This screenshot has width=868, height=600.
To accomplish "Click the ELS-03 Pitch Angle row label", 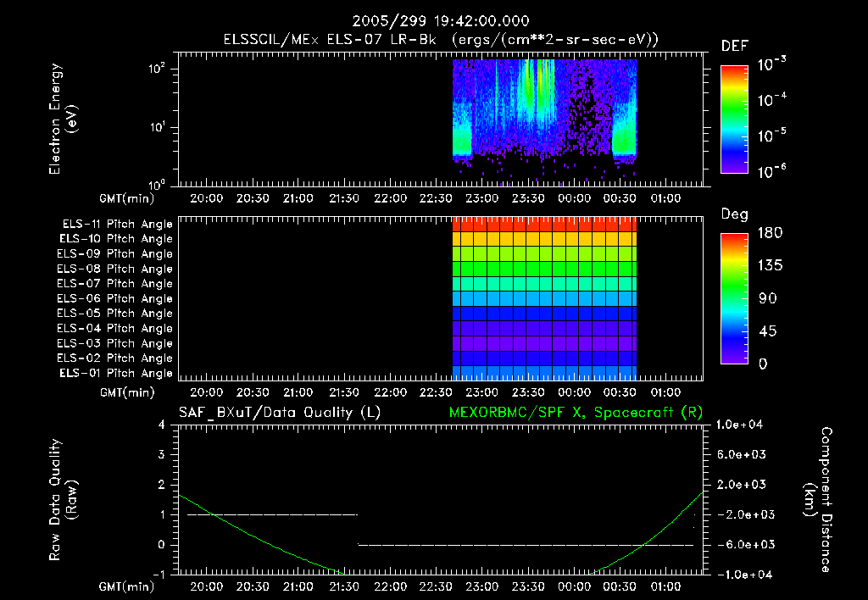I will [x=114, y=344].
